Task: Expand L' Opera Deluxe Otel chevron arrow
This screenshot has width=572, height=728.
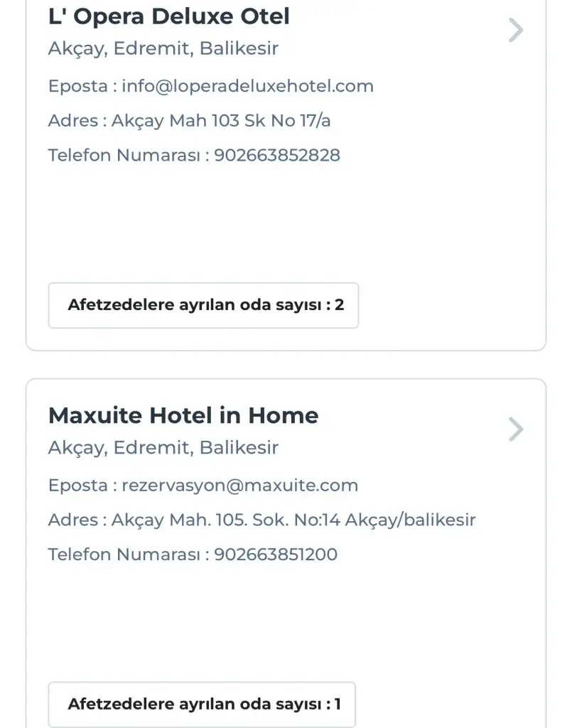Action: (517, 30)
